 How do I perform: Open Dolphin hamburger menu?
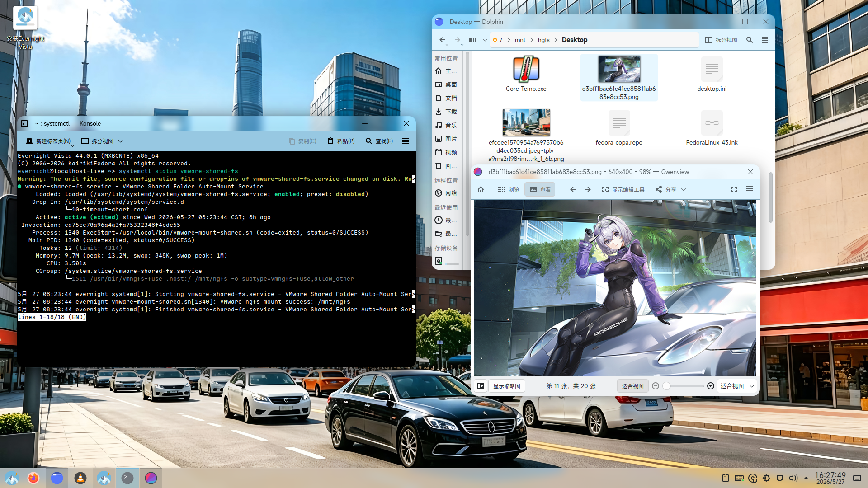(x=765, y=40)
